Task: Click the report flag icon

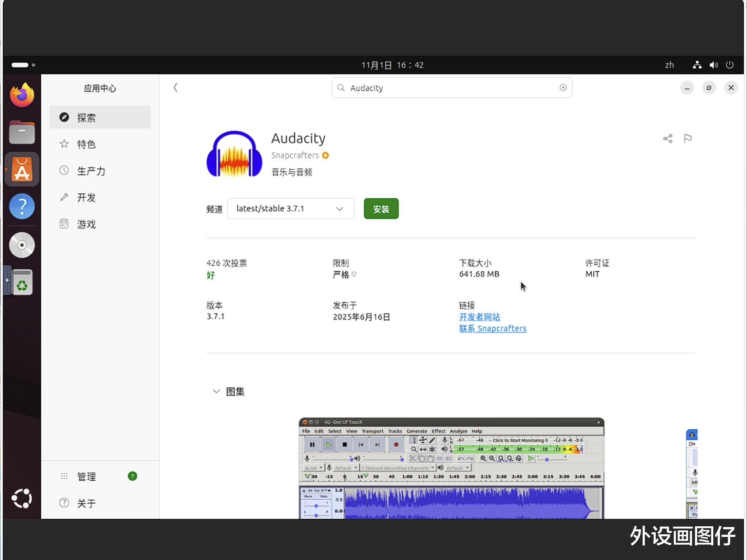Action: tap(687, 138)
